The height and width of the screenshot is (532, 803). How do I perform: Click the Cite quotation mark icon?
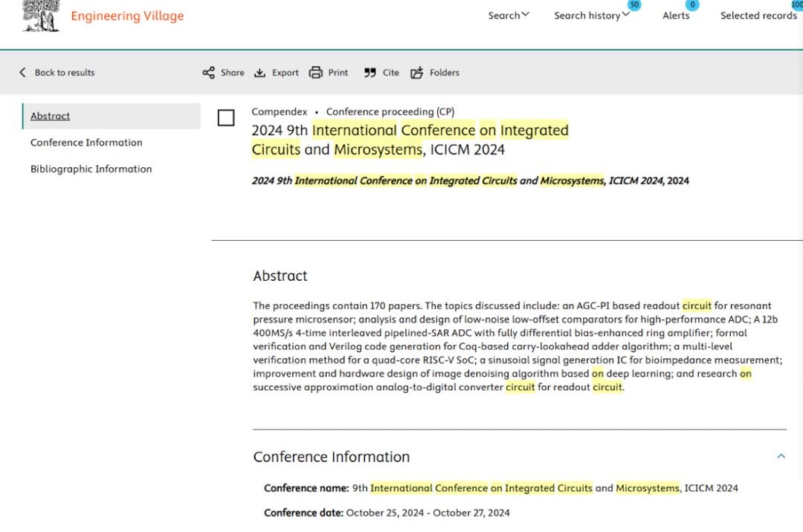[x=370, y=73]
